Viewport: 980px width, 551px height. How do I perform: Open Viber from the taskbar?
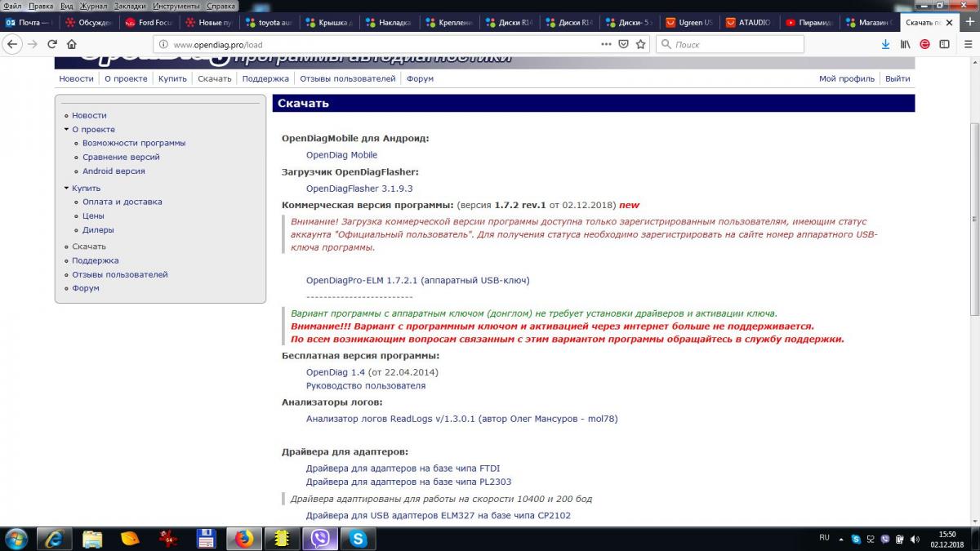click(319, 539)
